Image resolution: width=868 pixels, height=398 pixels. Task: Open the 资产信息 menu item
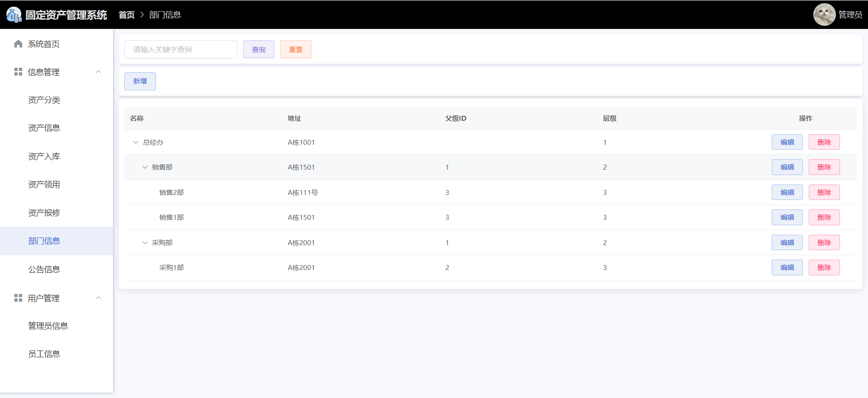pyautogui.click(x=57, y=128)
